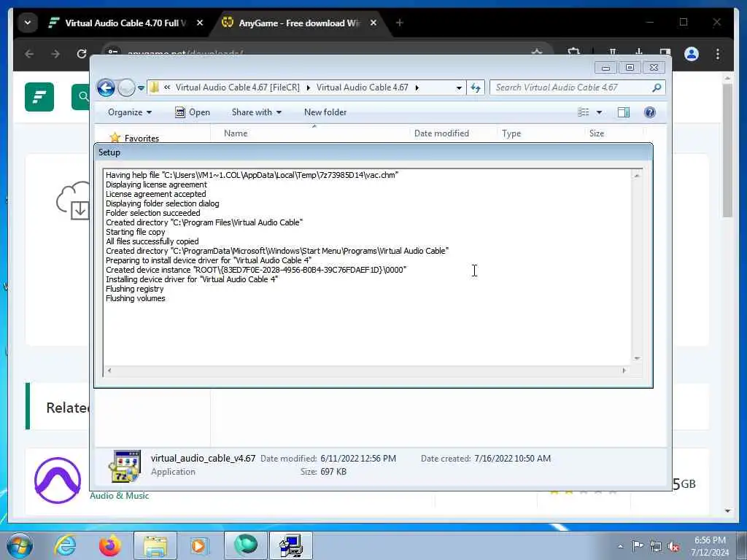Click the Explorer forward navigation arrow
This screenshot has width=747, height=560.
click(126, 87)
